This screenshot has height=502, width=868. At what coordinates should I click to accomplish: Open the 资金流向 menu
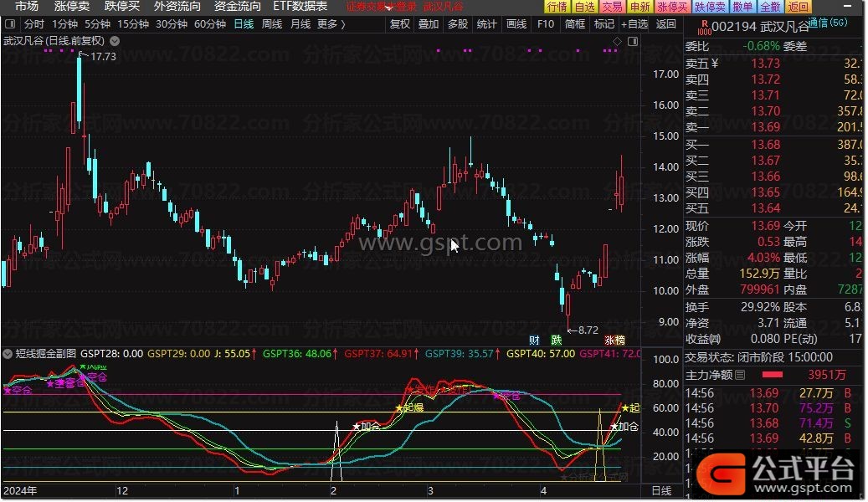[238, 7]
